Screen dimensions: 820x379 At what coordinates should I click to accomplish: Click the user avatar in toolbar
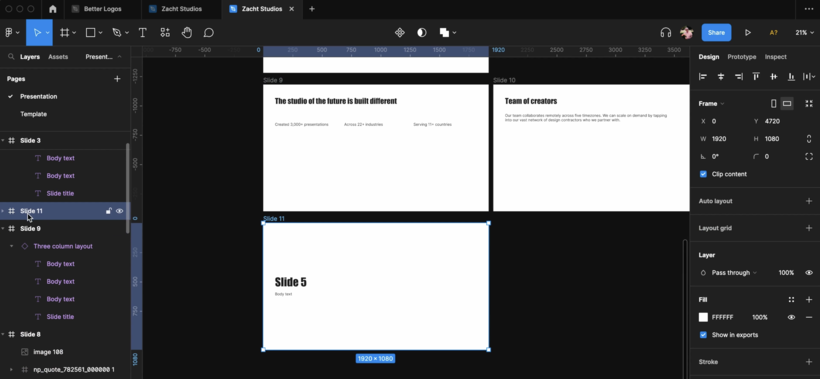pyautogui.click(x=687, y=32)
